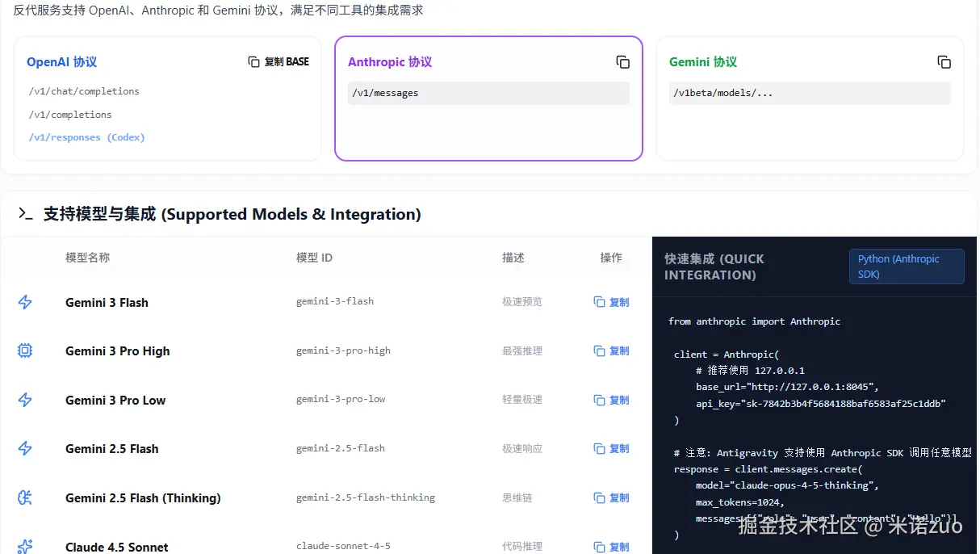Click the /v1/messages endpoint field

coord(488,93)
